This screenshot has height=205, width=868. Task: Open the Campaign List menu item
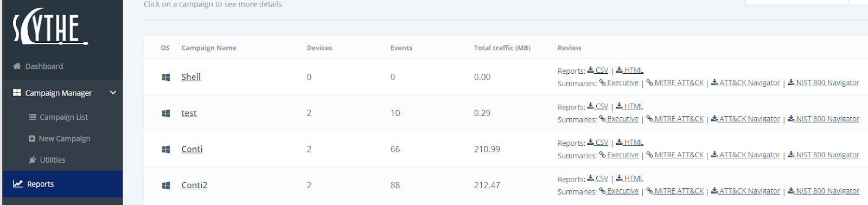(x=63, y=117)
